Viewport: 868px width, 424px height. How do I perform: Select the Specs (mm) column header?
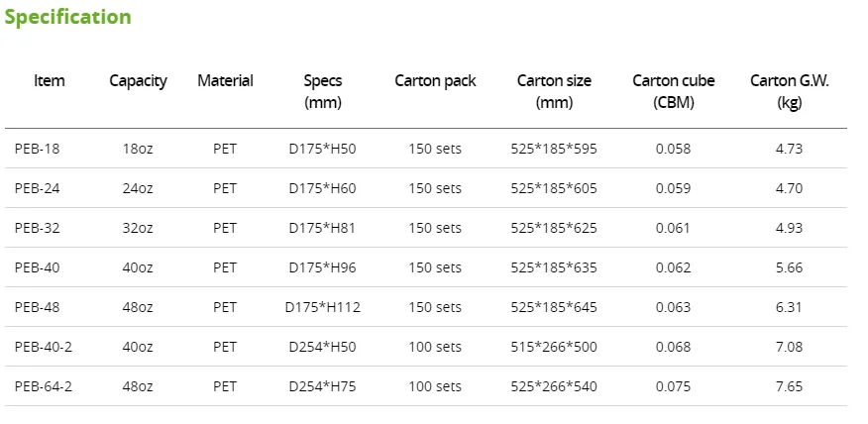point(322,91)
